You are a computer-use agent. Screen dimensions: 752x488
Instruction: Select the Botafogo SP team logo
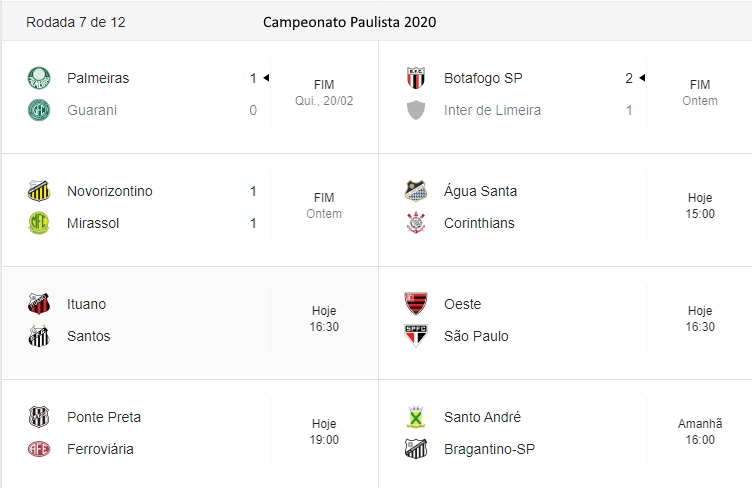click(416, 79)
